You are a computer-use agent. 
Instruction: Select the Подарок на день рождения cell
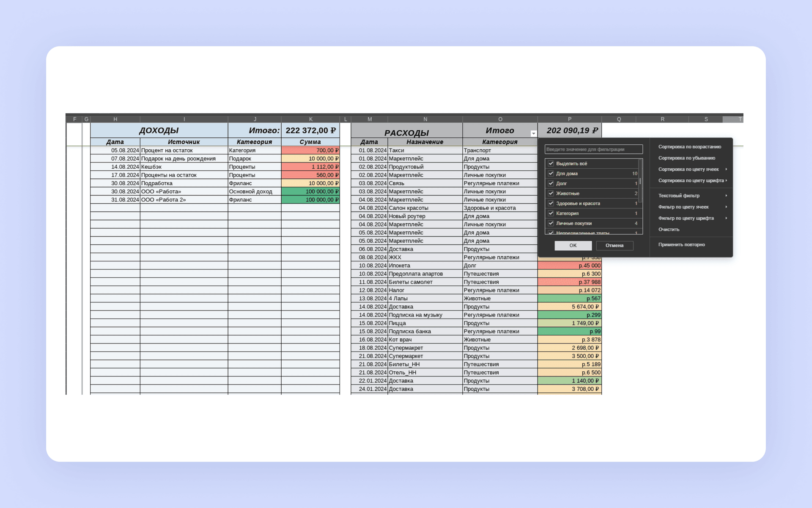pos(184,159)
